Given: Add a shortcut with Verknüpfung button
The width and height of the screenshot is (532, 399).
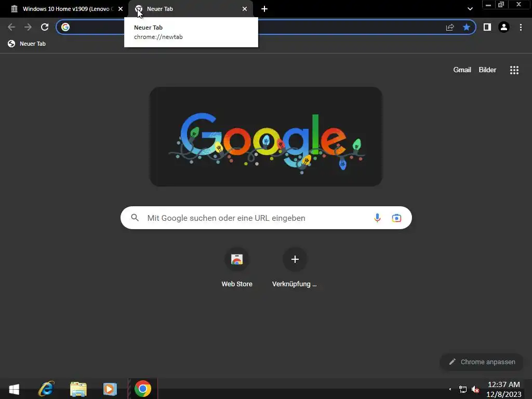Looking at the screenshot, I should [295, 268].
